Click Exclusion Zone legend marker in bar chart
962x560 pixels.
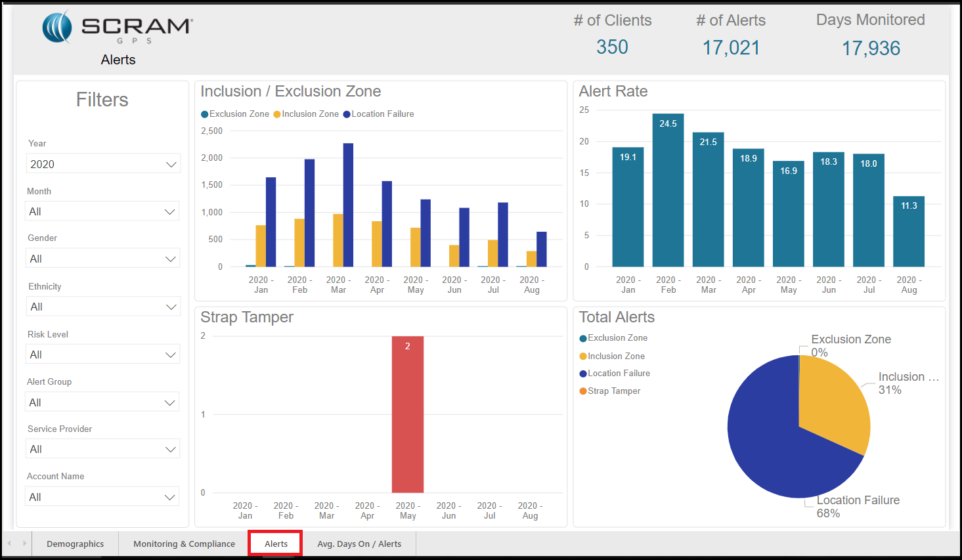(x=204, y=114)
